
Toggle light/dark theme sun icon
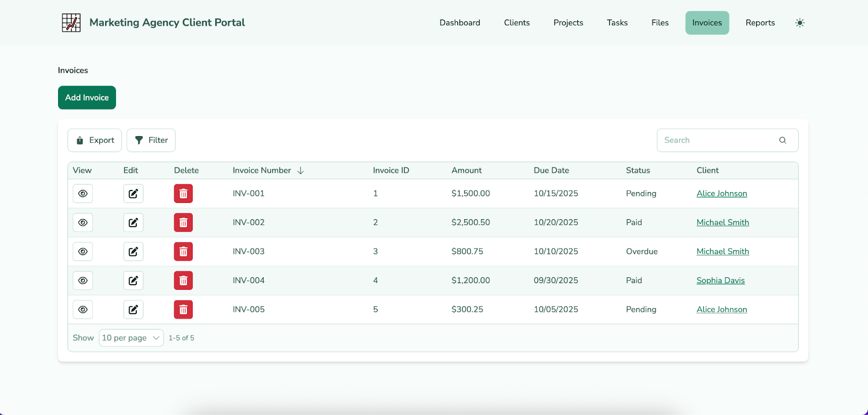pyautogui.click(x=800, y=23)
